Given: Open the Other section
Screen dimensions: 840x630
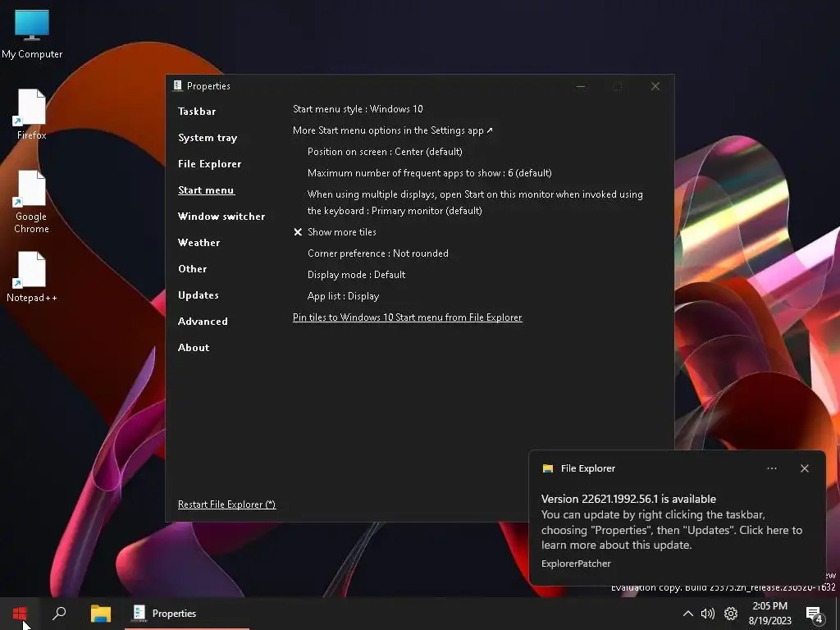Looking at the screenshot, I should point(192,269).
